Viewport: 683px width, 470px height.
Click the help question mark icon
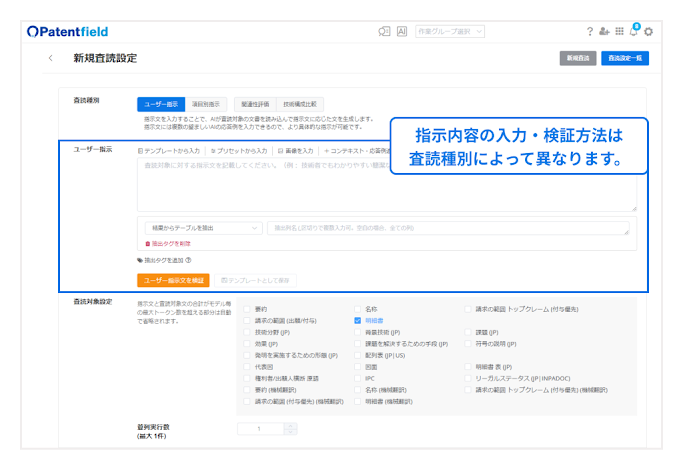tap(590, 32)
